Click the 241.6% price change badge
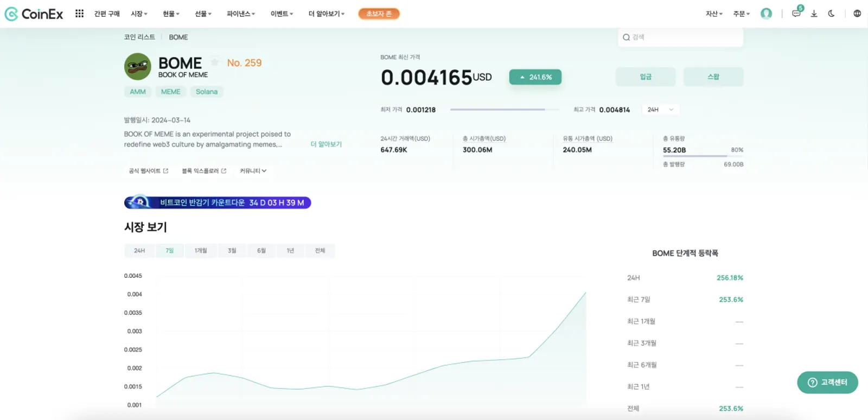This screenshot has height=420, width=868. coord(535,77)
